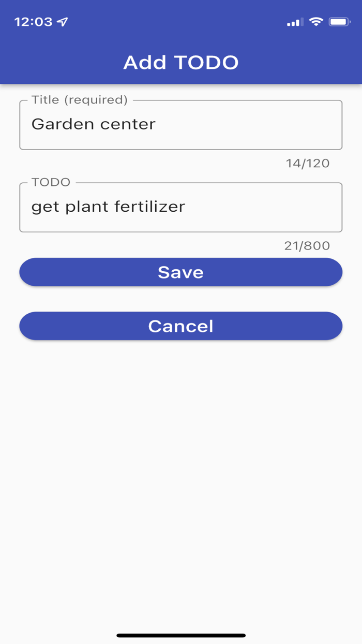Select the Wi-Fi status icon
Viewport: 362px width, 644px height.
point(316,21)
